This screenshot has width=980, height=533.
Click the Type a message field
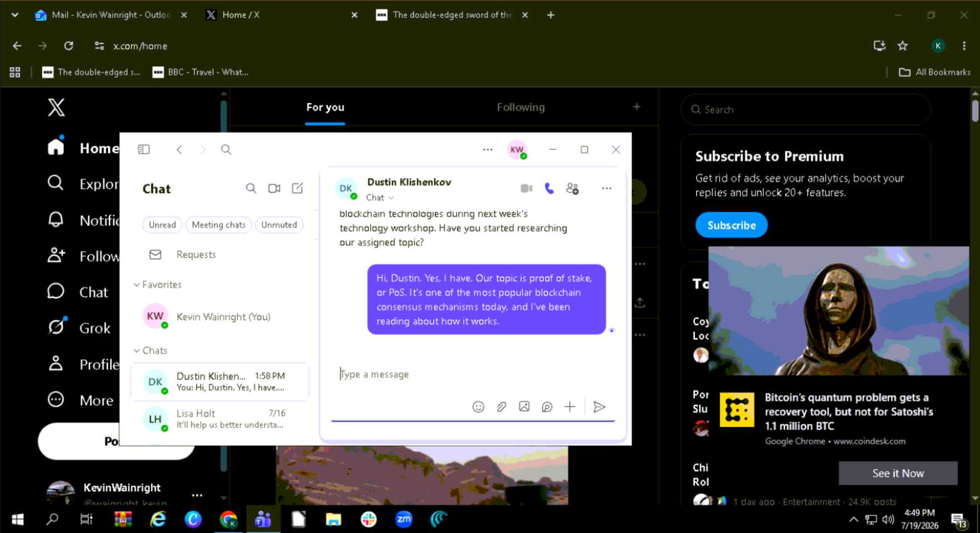473,374
